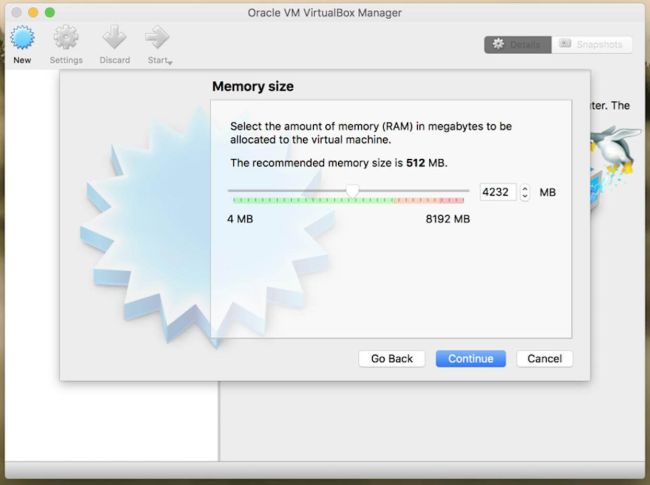
Task: Open the Settings gear toolbar icon
Action: (66, 38)
